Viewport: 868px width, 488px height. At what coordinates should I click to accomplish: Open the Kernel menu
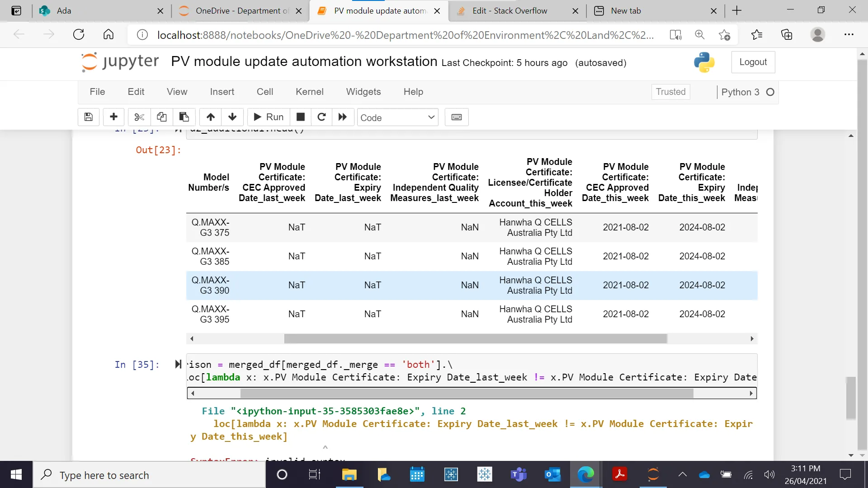tap(309, 92)
